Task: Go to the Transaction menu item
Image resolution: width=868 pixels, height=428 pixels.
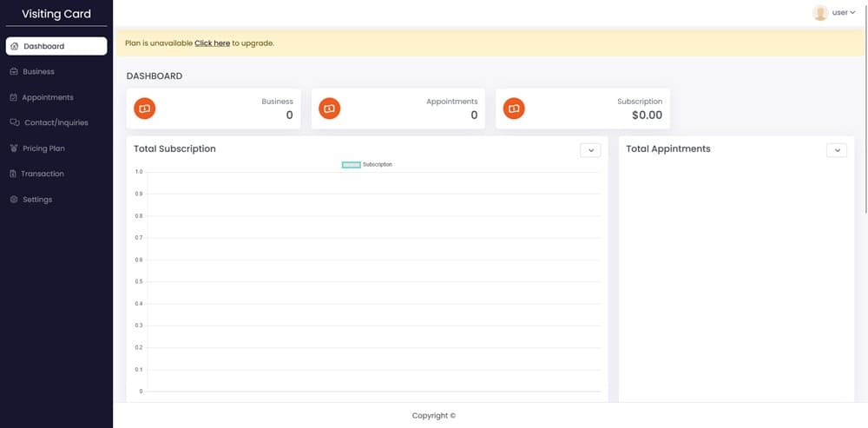Action: coord(43,174)
